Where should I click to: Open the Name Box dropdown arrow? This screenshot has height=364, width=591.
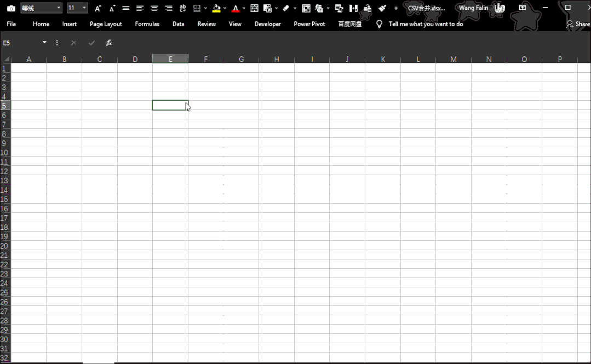point(44,42)
